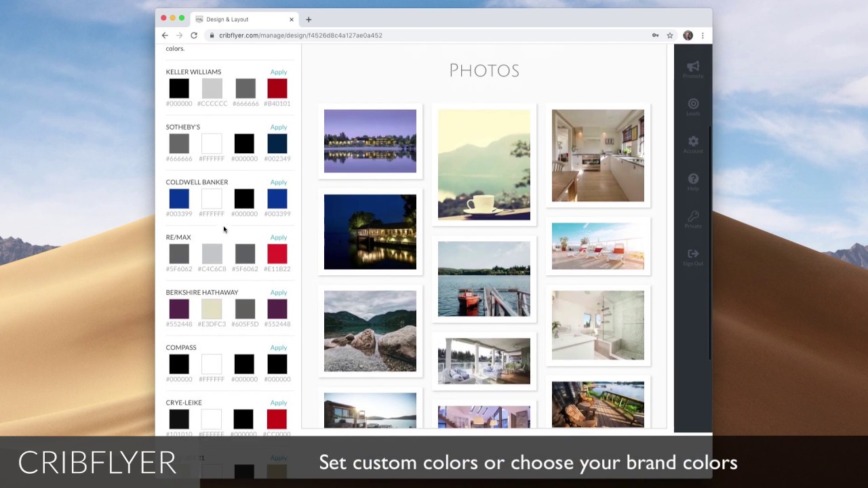The width and height of the screenshot is (868, 488).
Task: Click the Sign Out icon
Action: tap(692, 253)
